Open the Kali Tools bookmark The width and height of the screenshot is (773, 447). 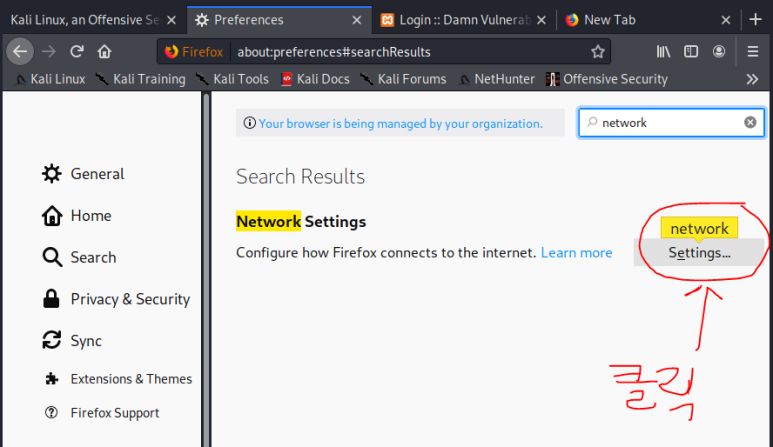coord(232,79)
